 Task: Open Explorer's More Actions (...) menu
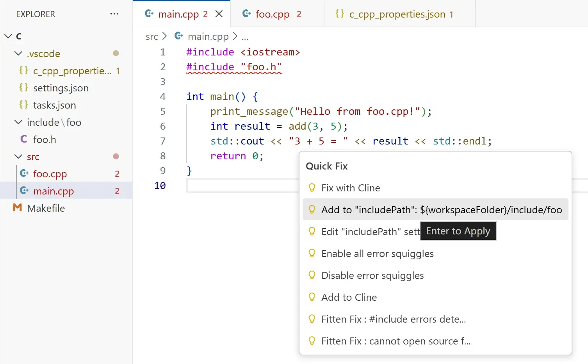pyautogui.click(x=114, y=14)
